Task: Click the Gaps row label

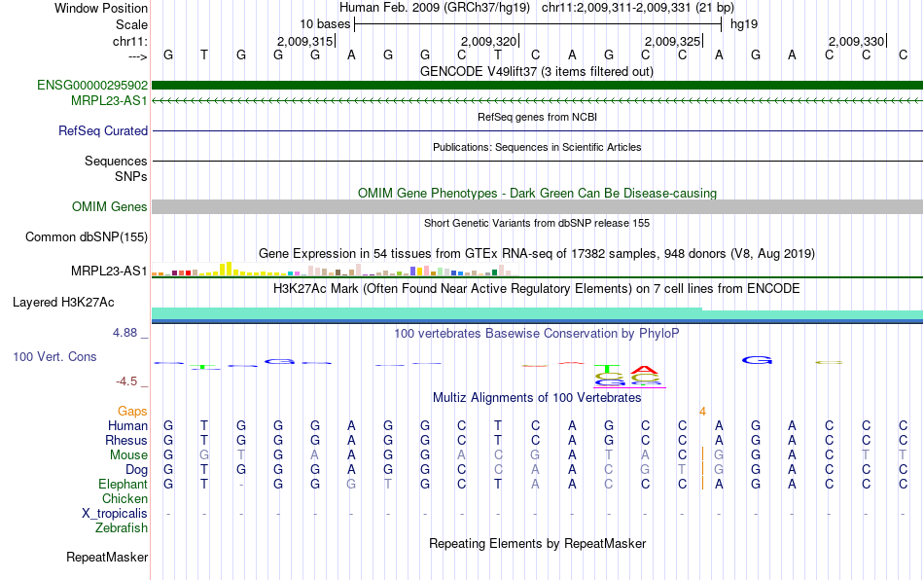Action: [132, 412]
